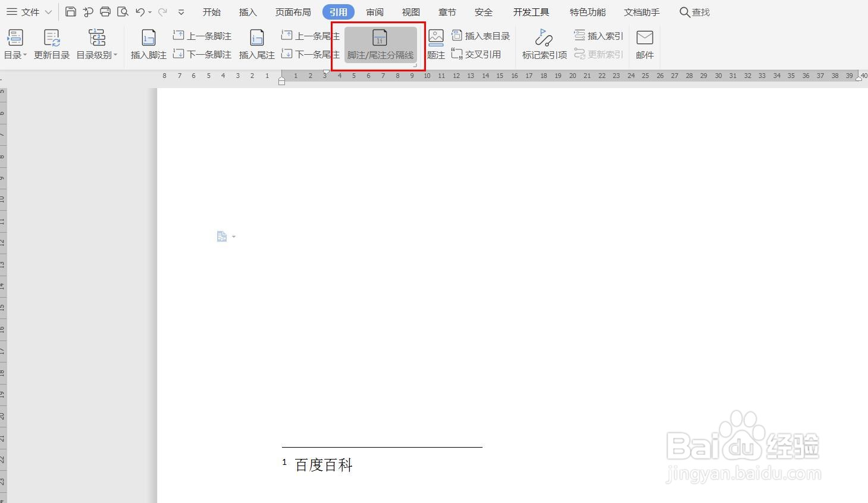
Task: Go to 下一条尾注
Action: click(x=311, y=54)
